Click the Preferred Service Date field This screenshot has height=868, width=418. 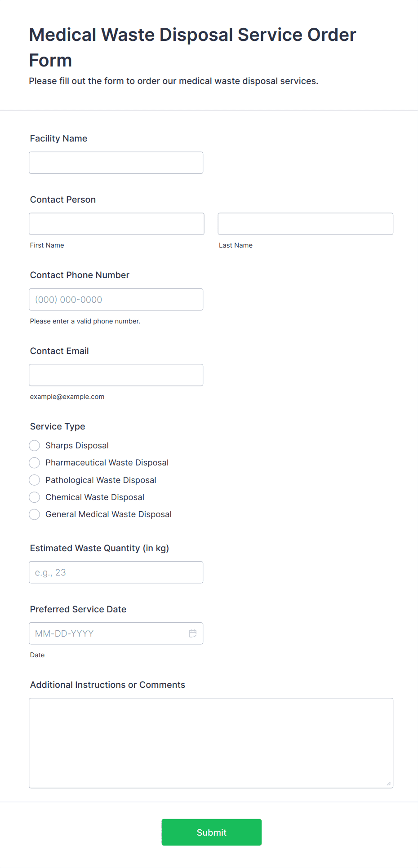click(108, 633)
